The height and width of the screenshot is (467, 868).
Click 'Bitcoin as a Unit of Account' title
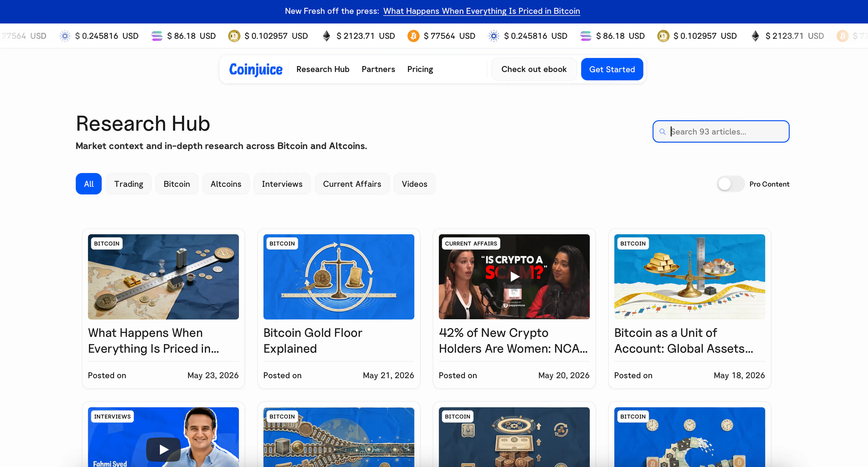tap(683, 341)
